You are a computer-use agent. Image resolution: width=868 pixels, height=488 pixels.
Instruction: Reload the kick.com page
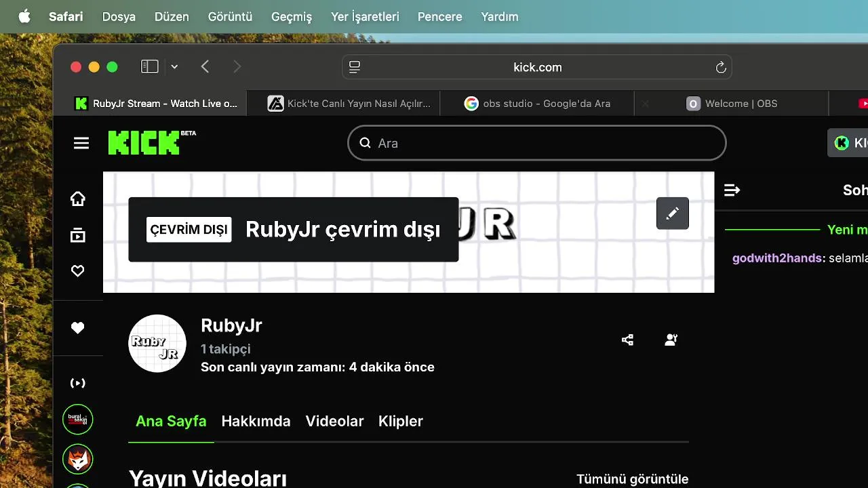721,67
